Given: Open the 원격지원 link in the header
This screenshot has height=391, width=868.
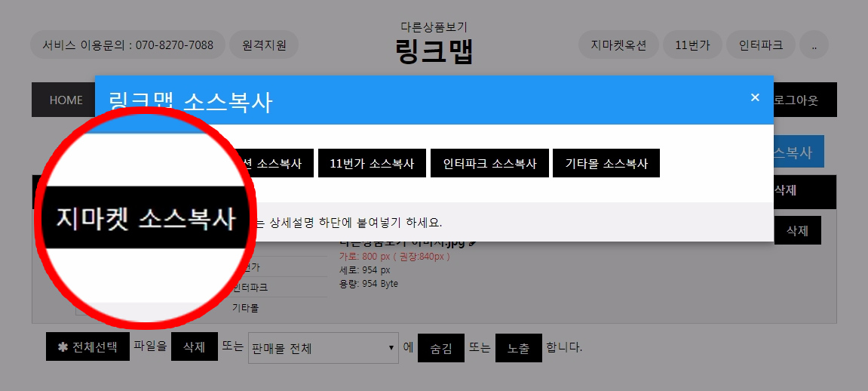Looking at the screenshot, I should (x=264, y=45).
